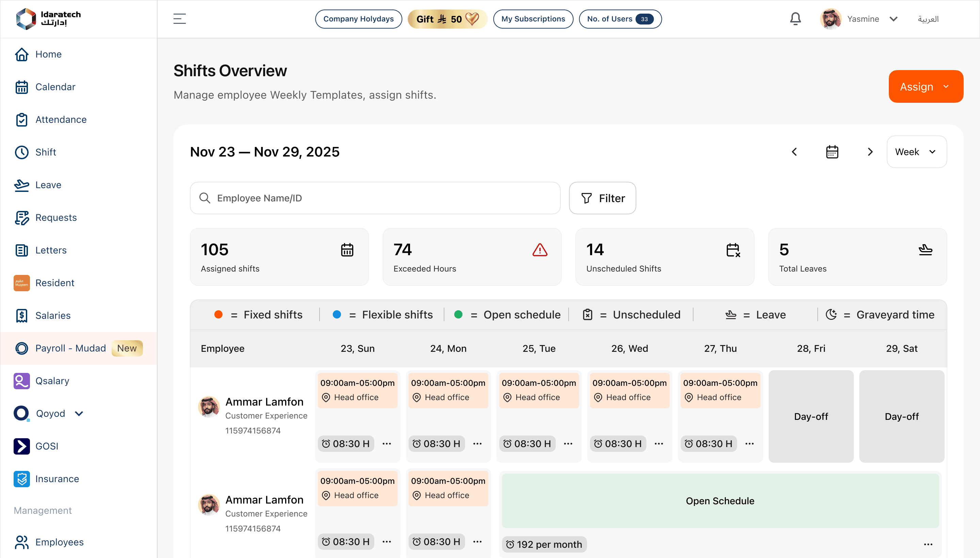The width and height of the screenshot is (980, 558).
Task: Expand the Assign dropdown button
Action: (x=926, y=87)
